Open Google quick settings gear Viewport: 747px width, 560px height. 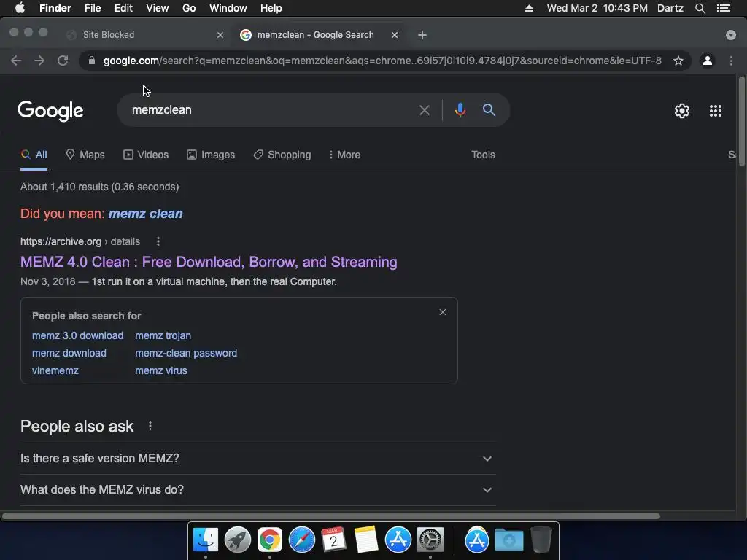tap(682, 111)
